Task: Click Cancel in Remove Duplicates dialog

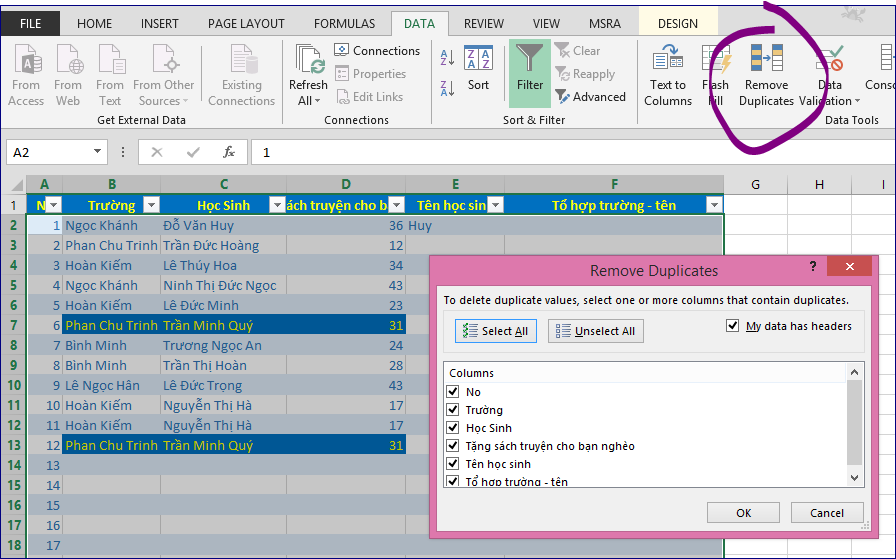Action: (x=826, y=513)
